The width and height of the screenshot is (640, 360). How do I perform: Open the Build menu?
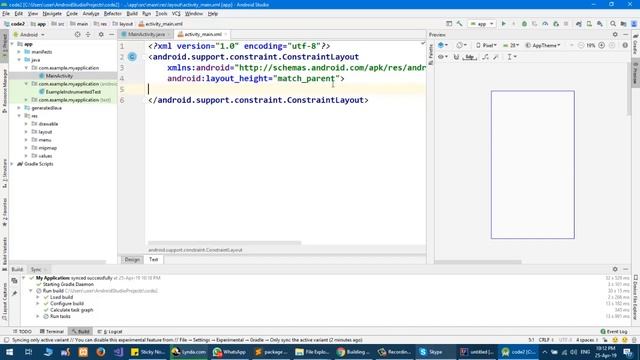(132, 13)
